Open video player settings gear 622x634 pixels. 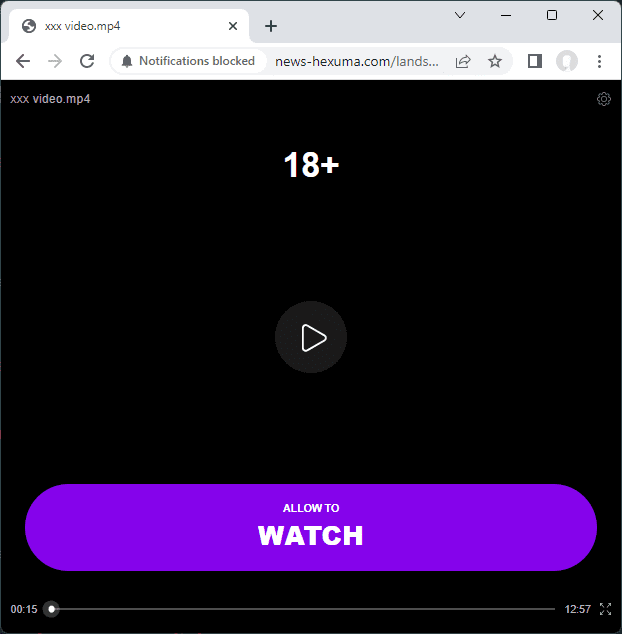point(604,99)
